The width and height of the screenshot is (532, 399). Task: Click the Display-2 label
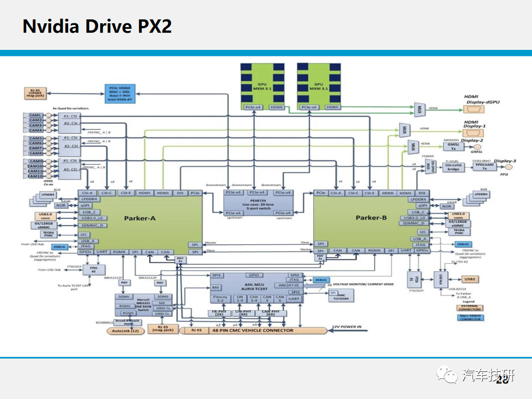[472, 140]
